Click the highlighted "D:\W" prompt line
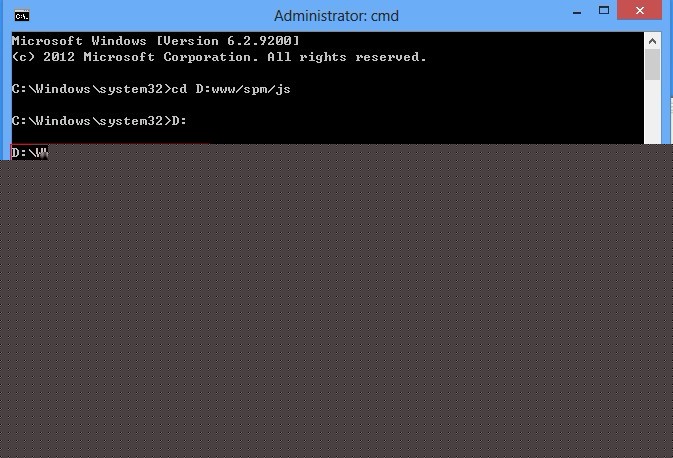The width and height of the screenshot is (673, 458). pyautogui.click(x=29, y=152)
